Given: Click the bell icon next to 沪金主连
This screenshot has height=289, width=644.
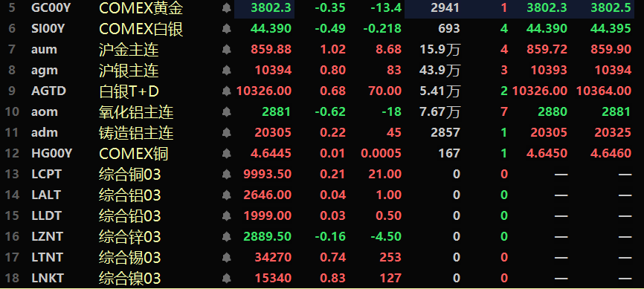Looking at the screenshot, I should pos(226,50).
